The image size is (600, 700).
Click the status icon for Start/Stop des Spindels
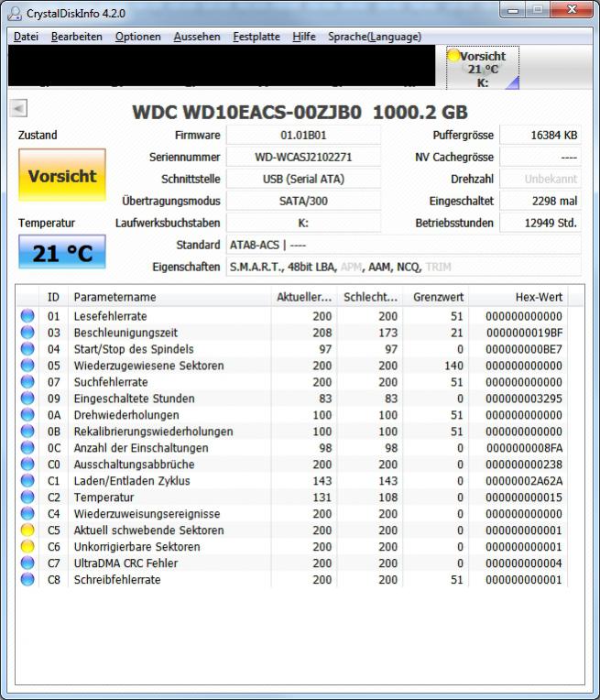pos(27,349)
